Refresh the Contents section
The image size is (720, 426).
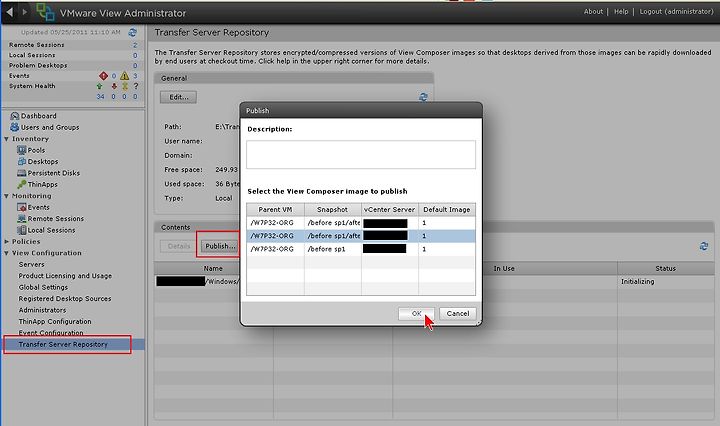703,247
